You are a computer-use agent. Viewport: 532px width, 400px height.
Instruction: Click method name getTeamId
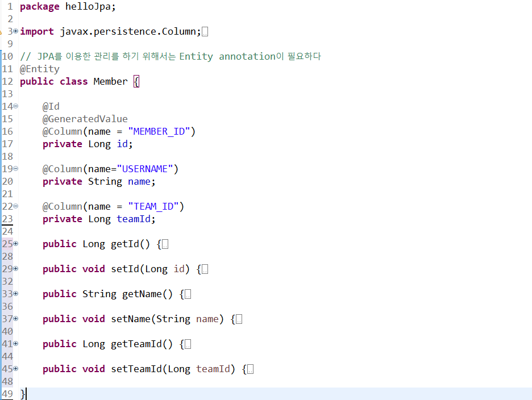(x=136, y=344)
